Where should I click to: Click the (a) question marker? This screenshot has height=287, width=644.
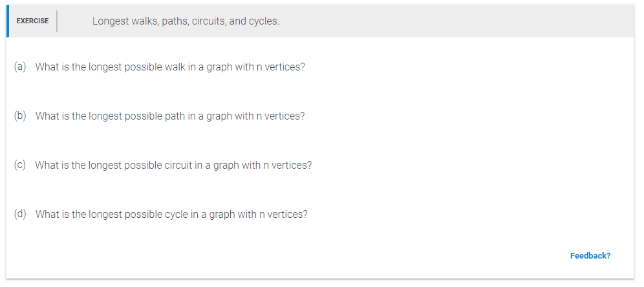pos(20,67)
